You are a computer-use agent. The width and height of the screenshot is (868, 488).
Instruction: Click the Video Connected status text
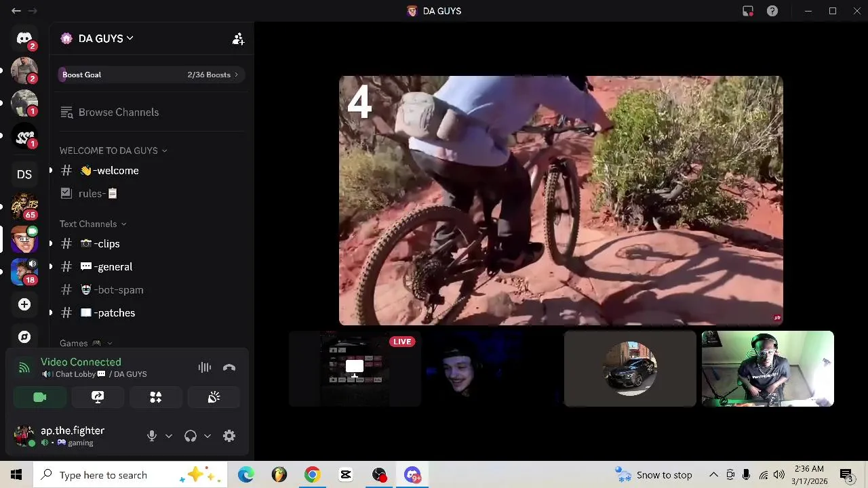coord(81,362)
